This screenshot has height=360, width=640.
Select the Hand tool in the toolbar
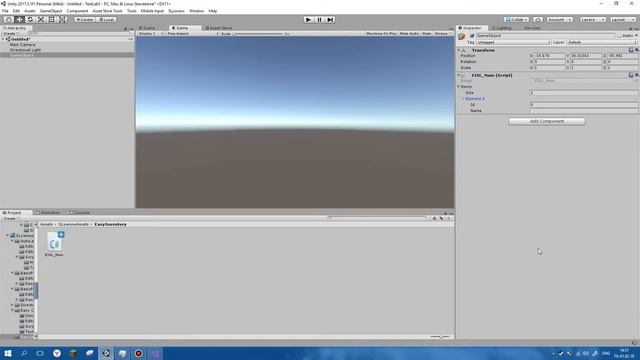[x=8, y=20]
